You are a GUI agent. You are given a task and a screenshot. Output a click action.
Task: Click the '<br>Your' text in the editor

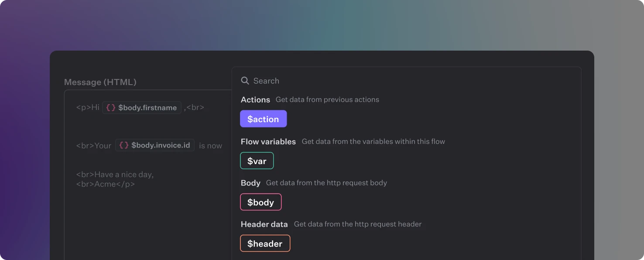tap(94, 145)
